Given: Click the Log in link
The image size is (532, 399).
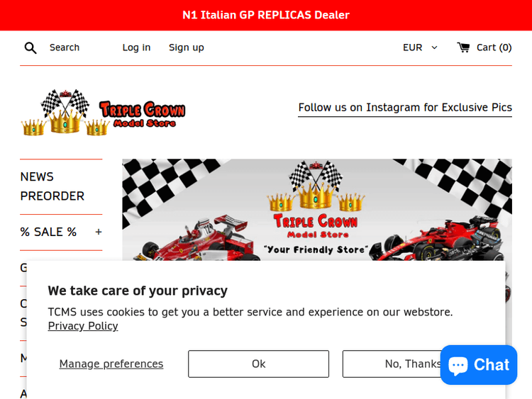Looking at the screenshot, I should click(x=136, y=47).
